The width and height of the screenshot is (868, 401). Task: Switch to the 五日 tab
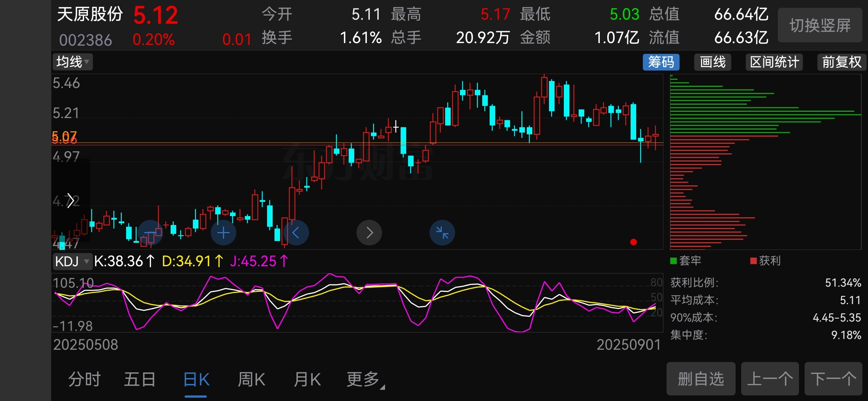click(x=140, y=379)
